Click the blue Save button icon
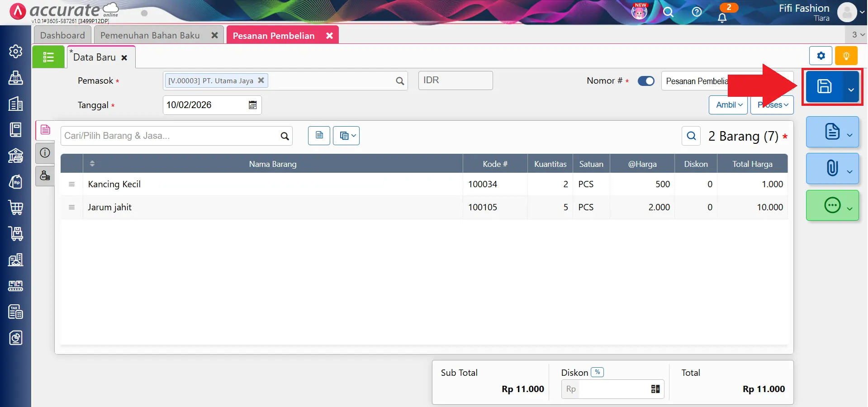 [824, 86]
